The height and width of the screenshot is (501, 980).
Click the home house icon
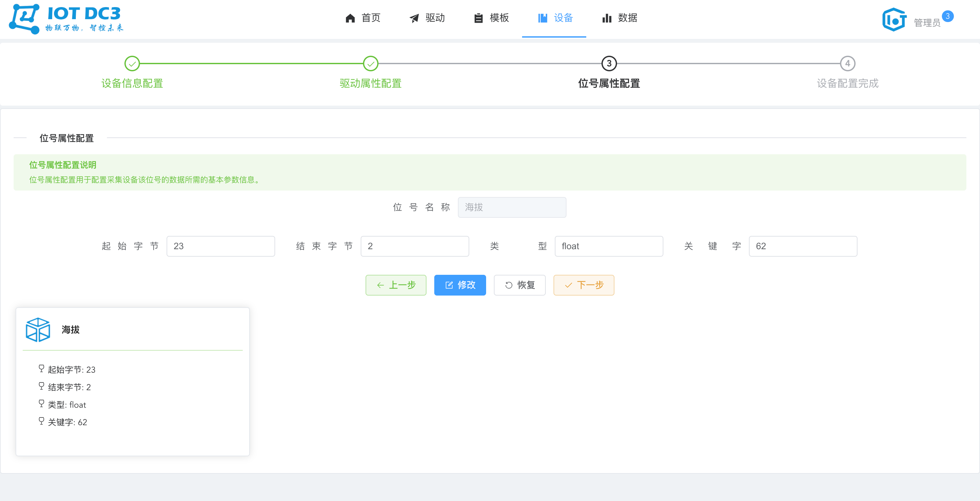tap(350, 18)
